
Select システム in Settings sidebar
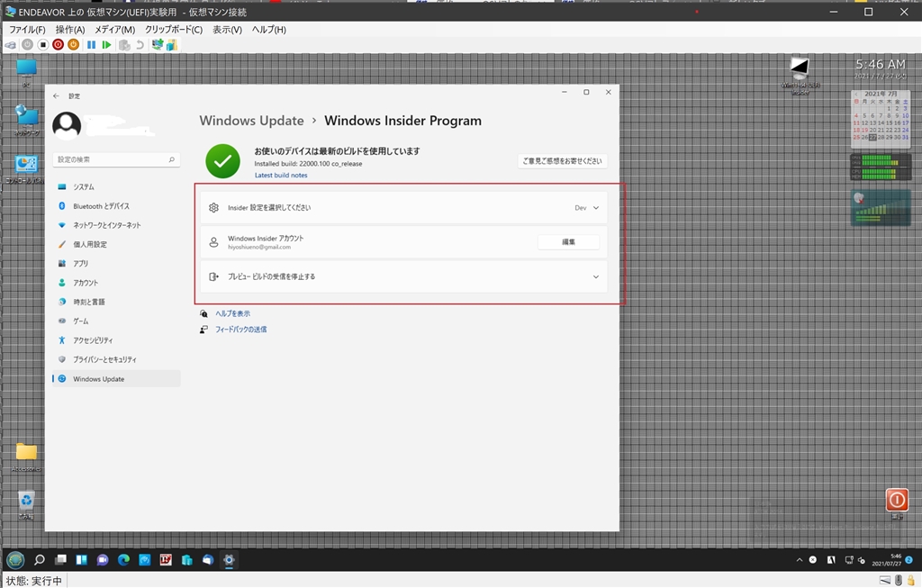coord(116,187)
